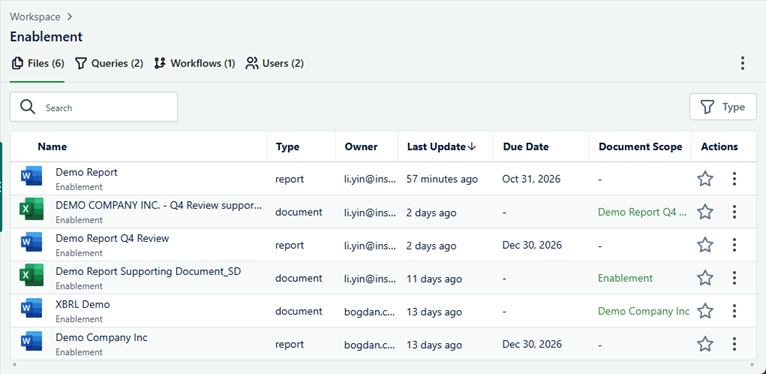
Task: Open the Enablement document scope link
Action: 625,278
